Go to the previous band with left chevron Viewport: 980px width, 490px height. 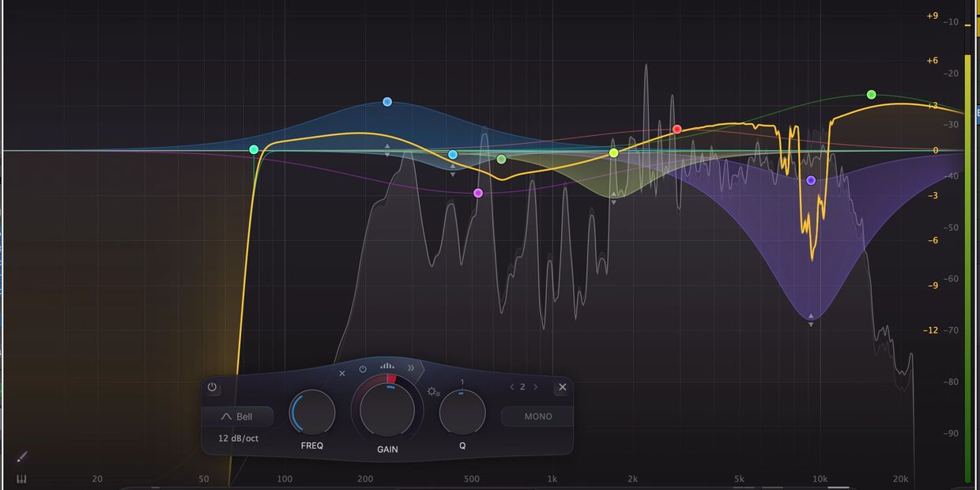[511, 387]
